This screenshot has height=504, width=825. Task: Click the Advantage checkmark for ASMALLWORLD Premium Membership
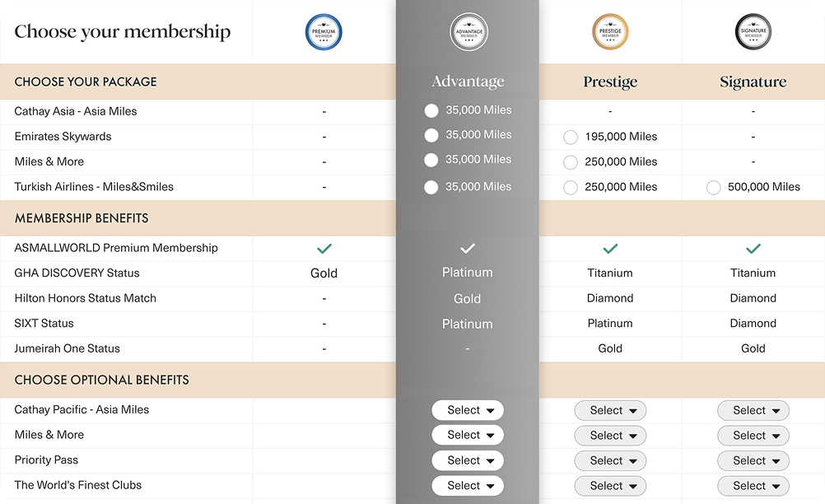(468, 248)
